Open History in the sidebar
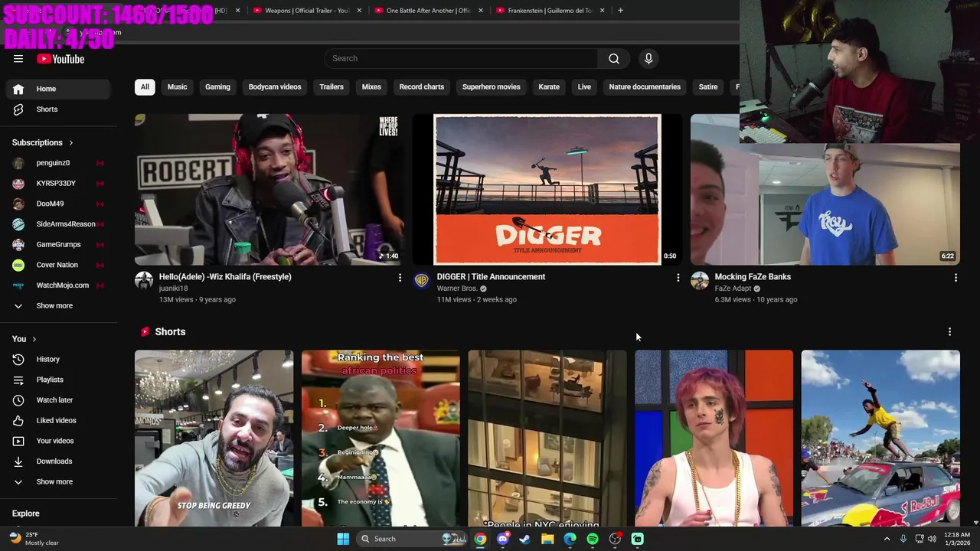 pyautogui.click(x=58, y=359)
